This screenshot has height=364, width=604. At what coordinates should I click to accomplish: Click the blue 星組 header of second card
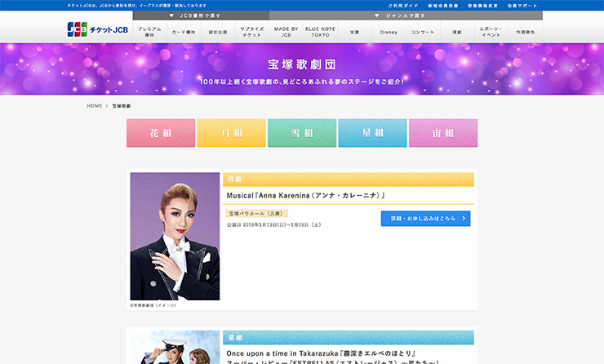(349, 337)
